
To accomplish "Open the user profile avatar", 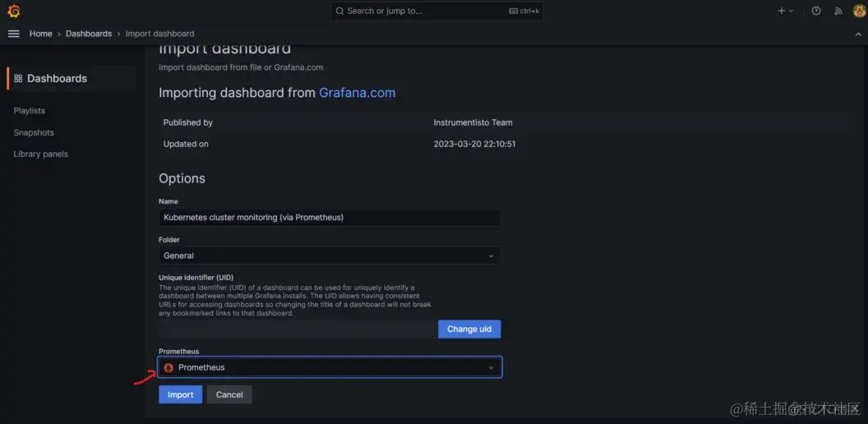I will (x=859, y=11).
